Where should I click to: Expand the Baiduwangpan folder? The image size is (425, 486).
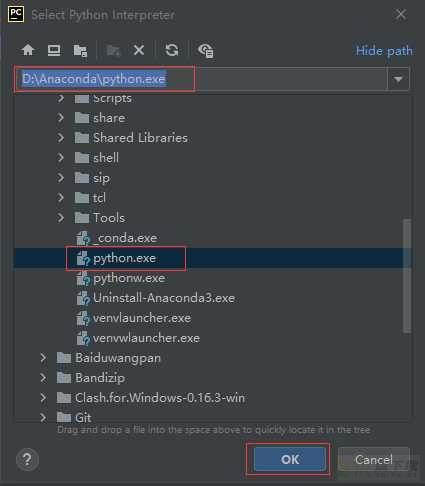43,358
